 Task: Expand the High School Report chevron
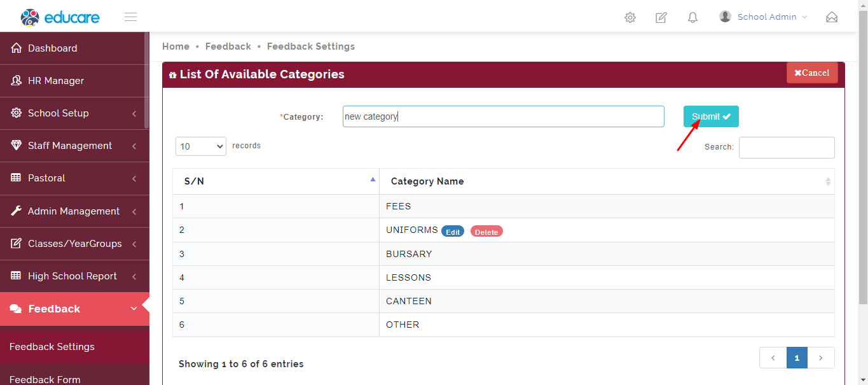(x=134, y=277)
